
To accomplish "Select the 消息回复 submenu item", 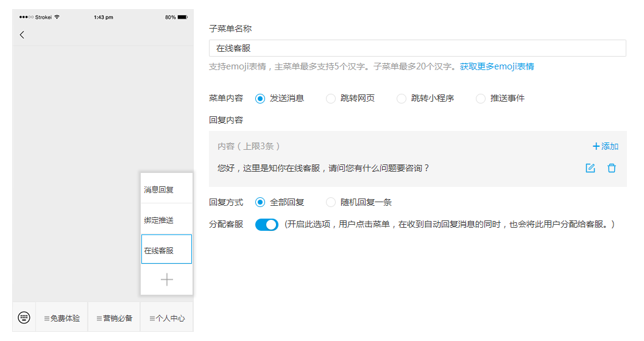I will tap(166, 189).
